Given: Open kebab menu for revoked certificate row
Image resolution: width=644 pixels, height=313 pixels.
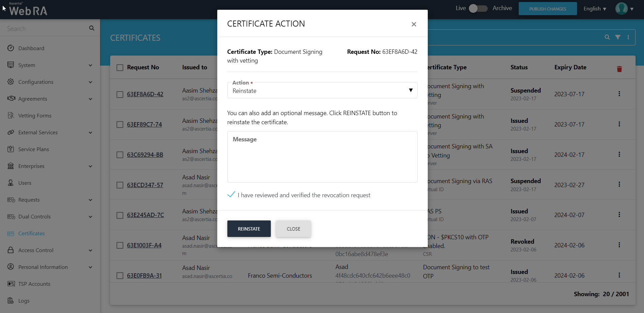Looking at the screenshot, I should pyautogui.click(x=619, y=245).
